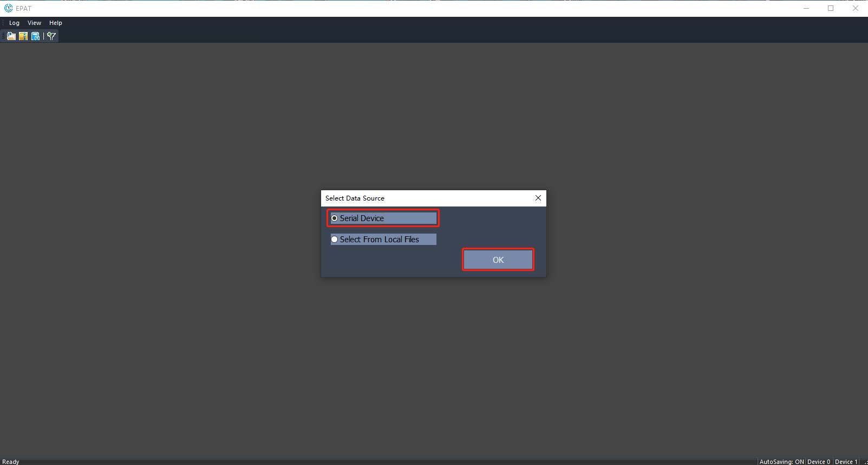This screenshot has height=465, width=868.
Task: Confirm data source with OK button
Action: (498, 260)
